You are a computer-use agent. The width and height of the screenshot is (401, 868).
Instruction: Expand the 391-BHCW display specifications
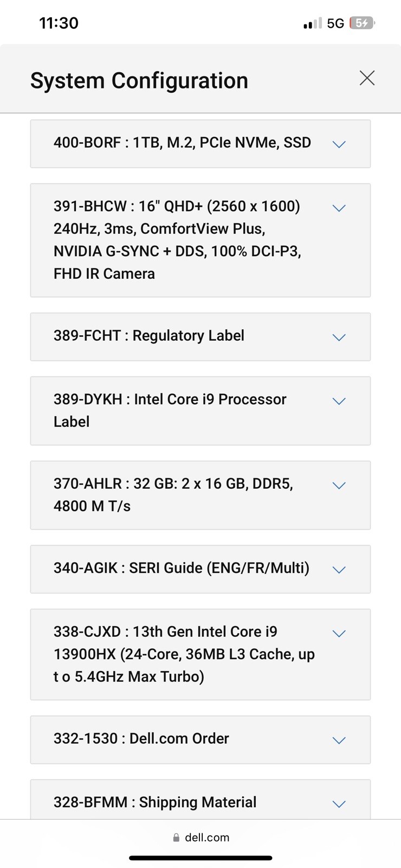(x=339, y=208)
